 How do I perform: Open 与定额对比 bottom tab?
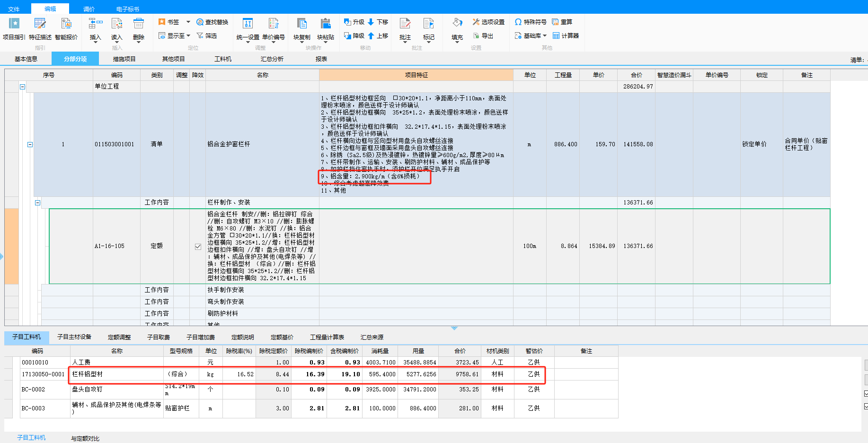[x=85, y=438]
